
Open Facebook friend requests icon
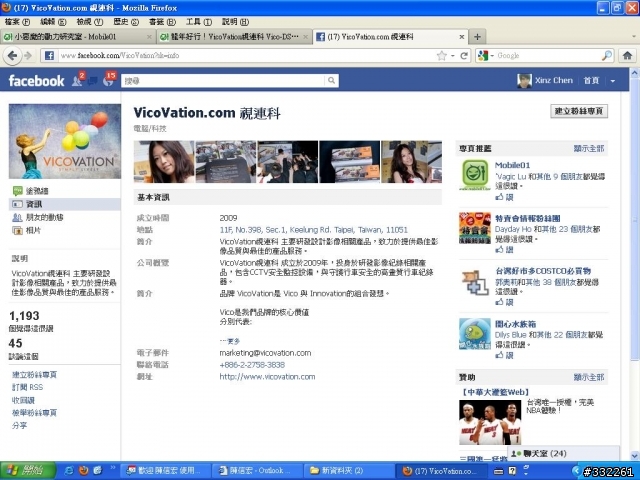point(78,80)
